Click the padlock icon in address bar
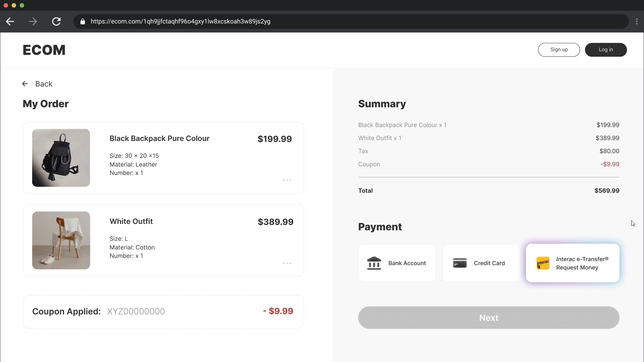Image resolution: width=644 pixels, height=362 pixels. 83,21
